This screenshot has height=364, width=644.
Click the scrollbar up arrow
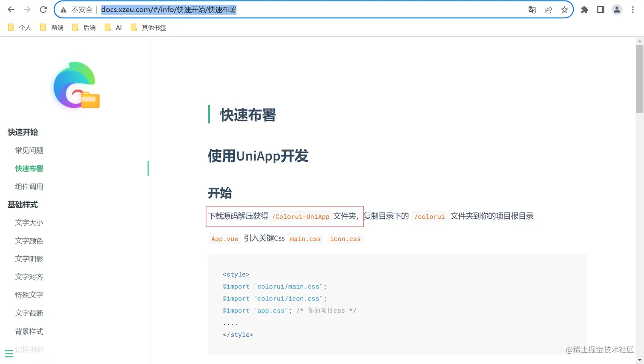pyautogui.click(x=640, y=41)
